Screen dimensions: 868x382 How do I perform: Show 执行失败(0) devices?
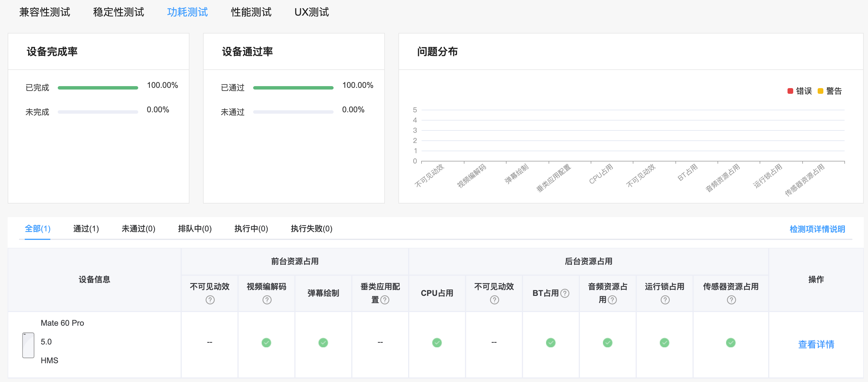pyautogui.click(x=311, y=229)
